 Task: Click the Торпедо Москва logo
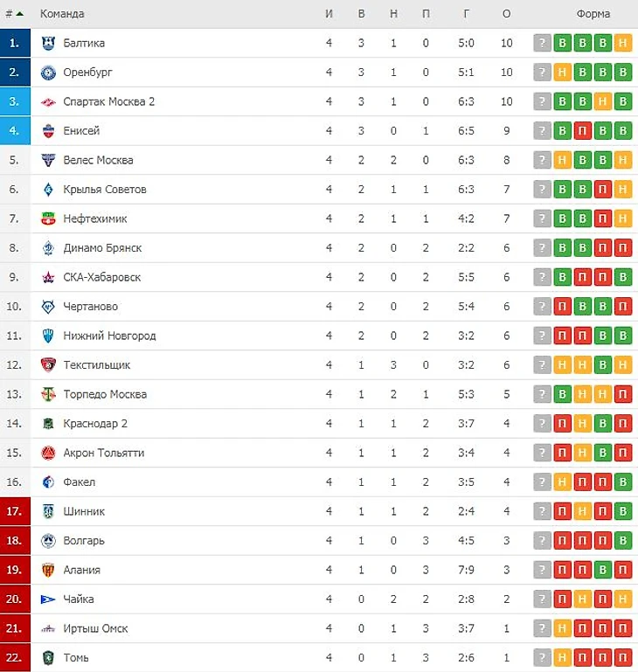pyautogui.click(x=48, y=394)
